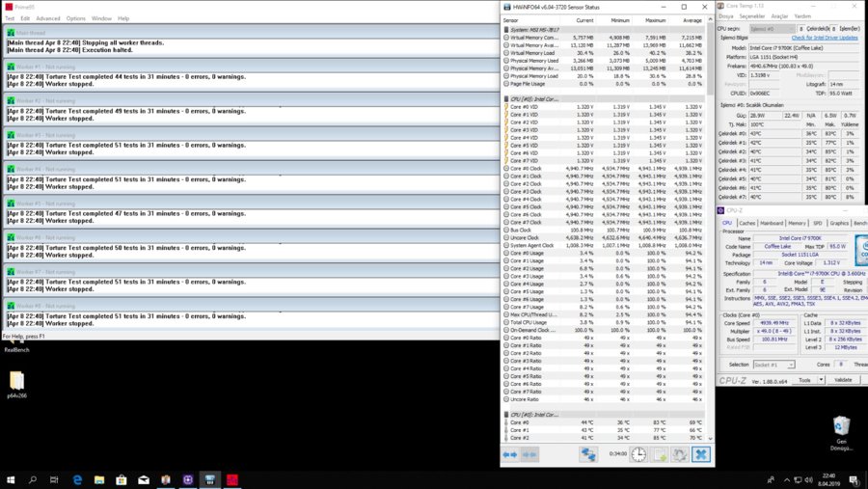Switch to CPU-Z Graphics tab
This screenshot has width=868, height=489.
[x=839, y=223]
